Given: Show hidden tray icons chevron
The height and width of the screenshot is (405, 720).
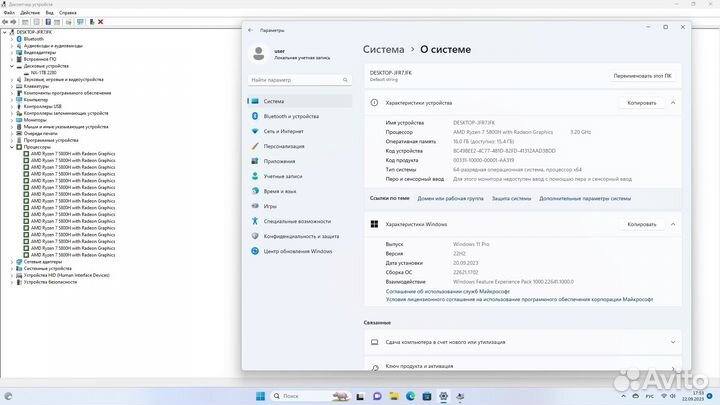Looking at the screenshot, I should pyautogui.click(x=623, y=396).
